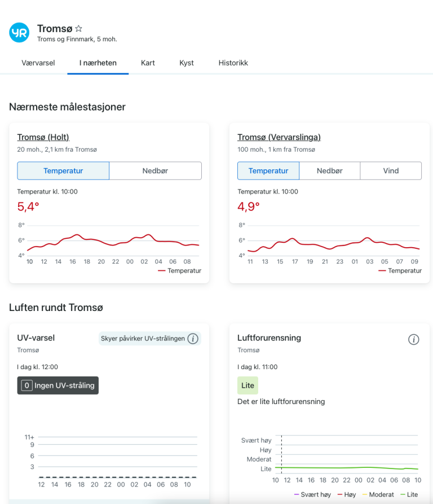433x504 pixels.
Task: Click '100 moh., 1 km fra Tromsø' text
Action: click(276, 150)
